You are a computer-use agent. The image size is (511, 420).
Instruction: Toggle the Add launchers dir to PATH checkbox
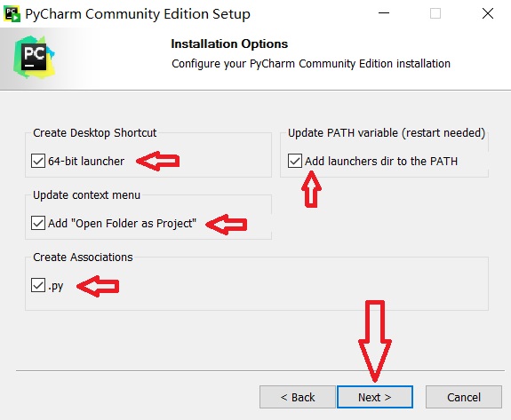(x=295, y=161)
